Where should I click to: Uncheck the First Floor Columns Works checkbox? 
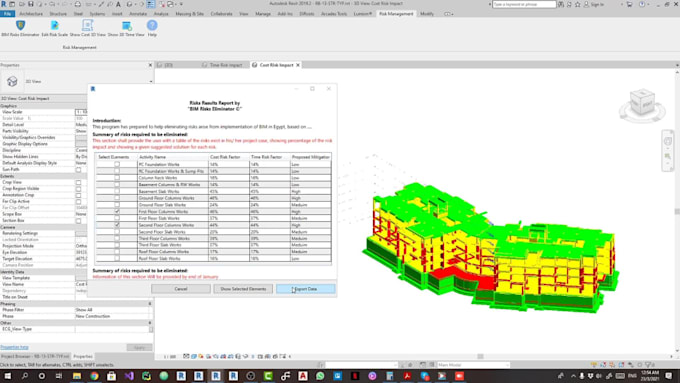(117, 212)
